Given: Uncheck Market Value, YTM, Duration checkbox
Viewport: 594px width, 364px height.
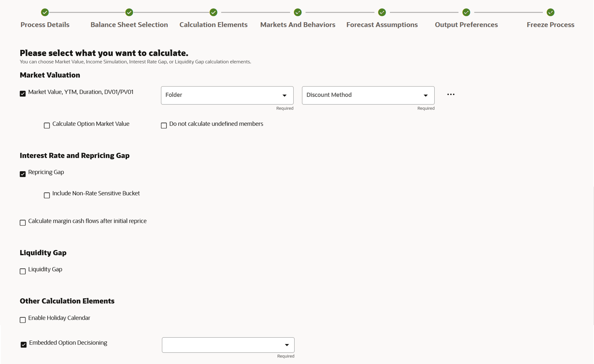Looking at the screenshot, I should (x=23, y=94).
